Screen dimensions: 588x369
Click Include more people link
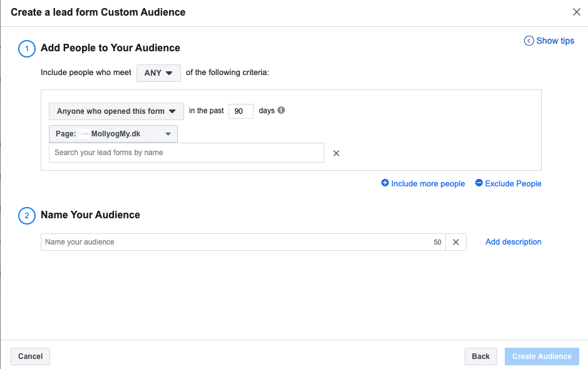428,184
